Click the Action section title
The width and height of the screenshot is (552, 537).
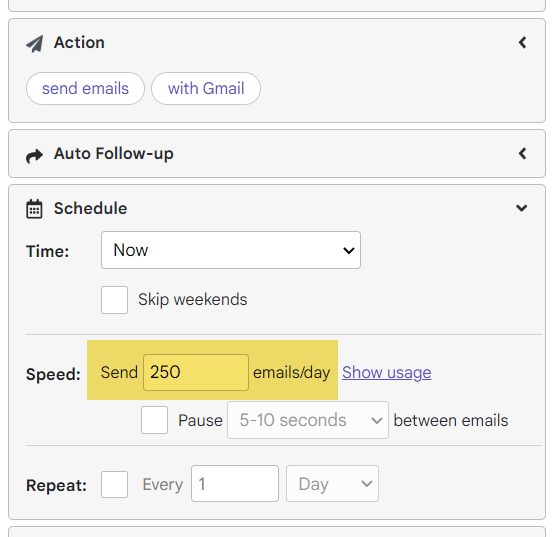[79, 43]
